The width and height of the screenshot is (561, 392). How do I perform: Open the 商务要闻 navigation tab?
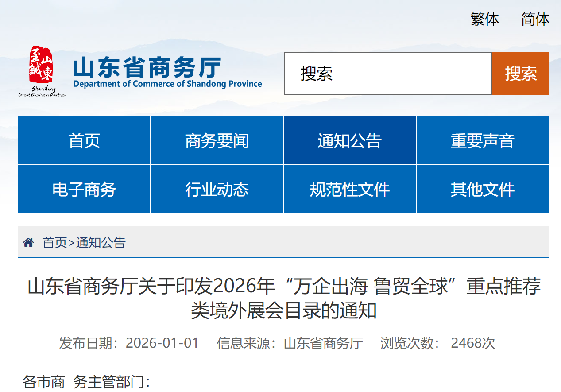pos(217,140)
